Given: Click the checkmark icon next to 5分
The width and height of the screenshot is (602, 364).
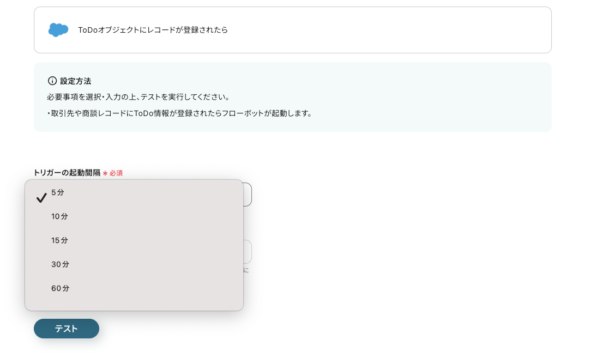Looking at the screenshot, I should pos(41,198).
